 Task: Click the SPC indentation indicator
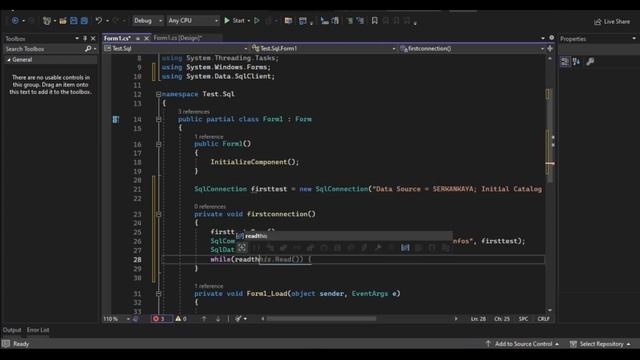click(x=523, y=319)
